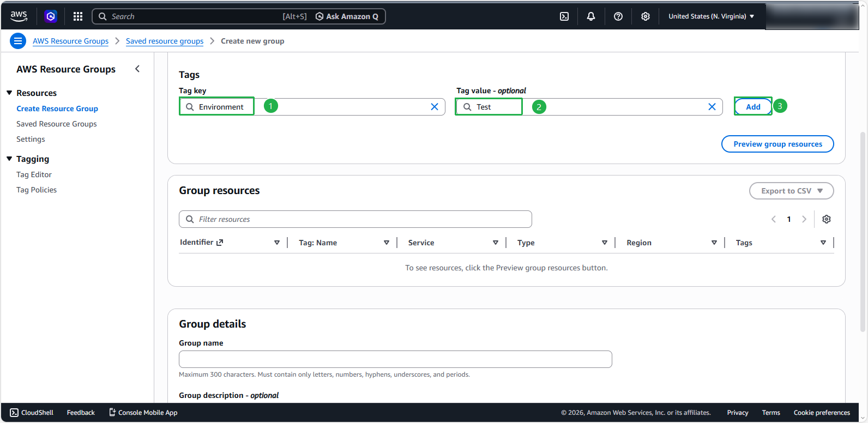Open the region selector United States (N. Virginia)

tap(712, 16)
